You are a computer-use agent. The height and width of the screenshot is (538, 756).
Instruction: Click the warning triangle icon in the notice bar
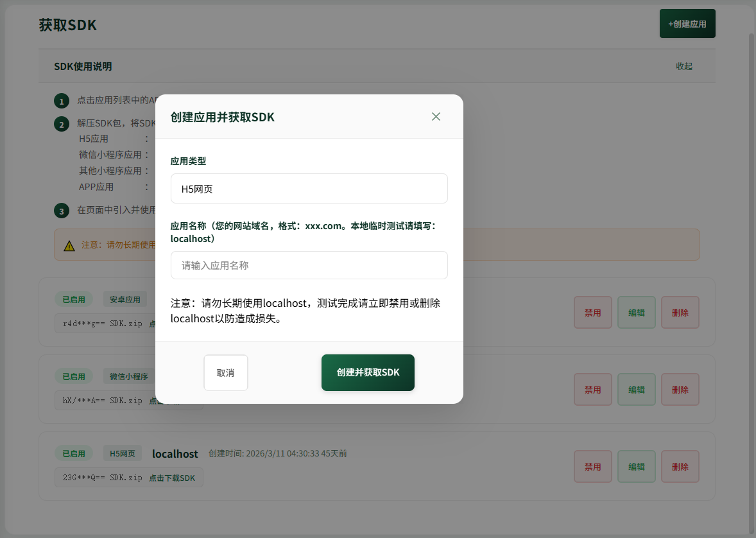point(69,244)
